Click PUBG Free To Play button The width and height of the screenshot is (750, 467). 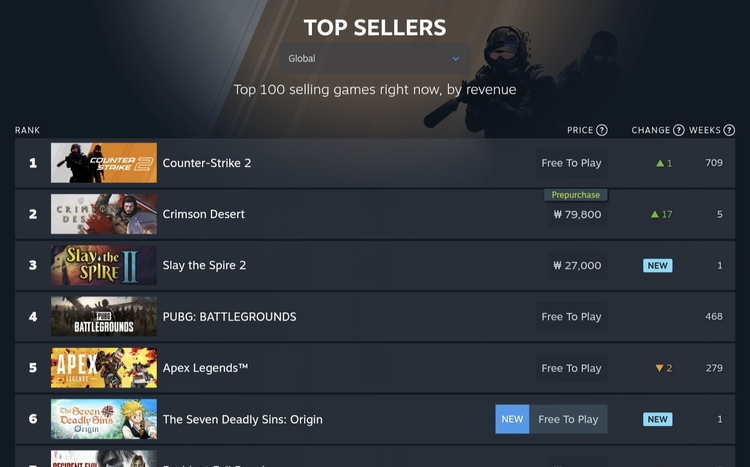[571, 317]
